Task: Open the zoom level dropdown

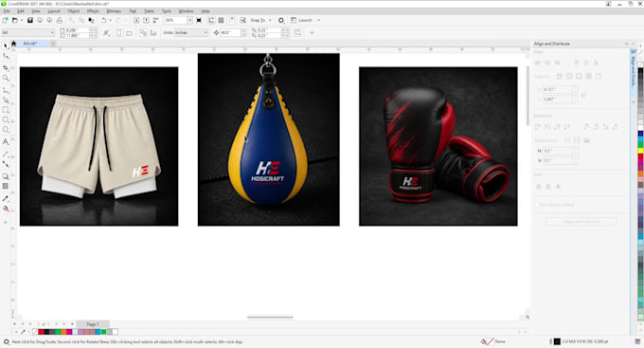Action: coord(189,20)
